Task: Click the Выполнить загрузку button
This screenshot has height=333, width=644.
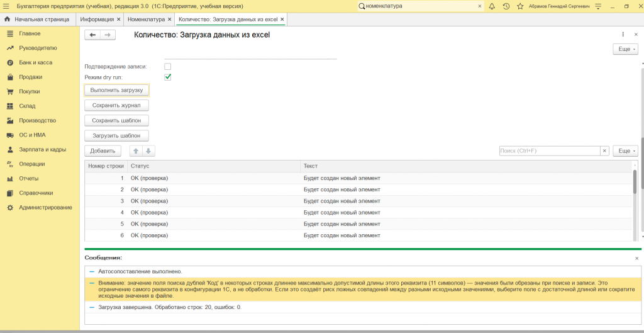Action: tap(116, 90)
